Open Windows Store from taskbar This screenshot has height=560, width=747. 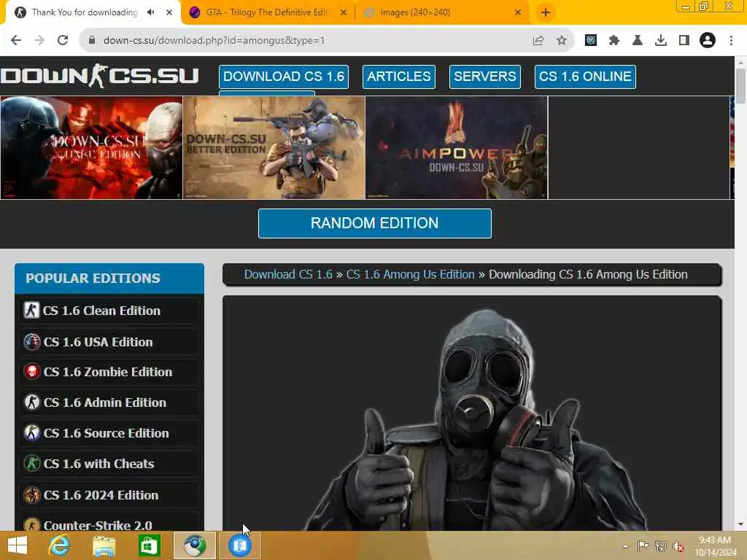(149, 545)
